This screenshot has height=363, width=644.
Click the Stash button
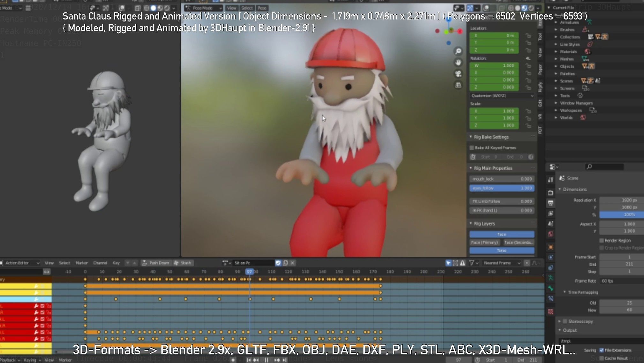point(183,263)
